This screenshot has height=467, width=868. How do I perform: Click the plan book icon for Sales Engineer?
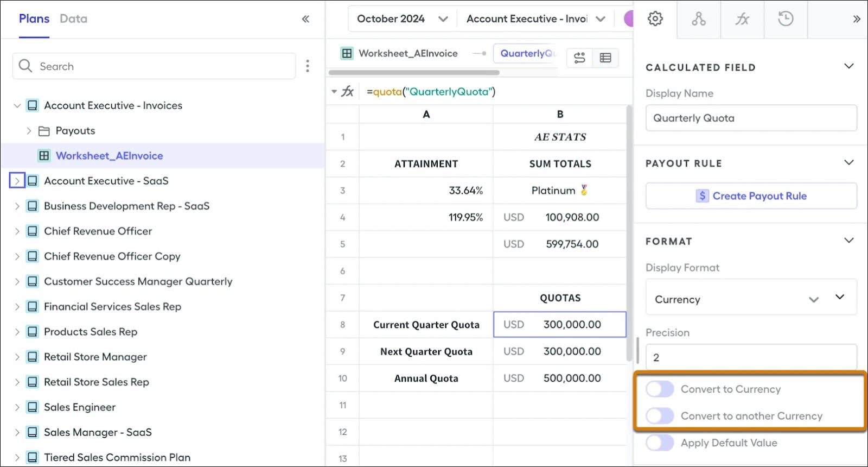[x=33, y=407]
